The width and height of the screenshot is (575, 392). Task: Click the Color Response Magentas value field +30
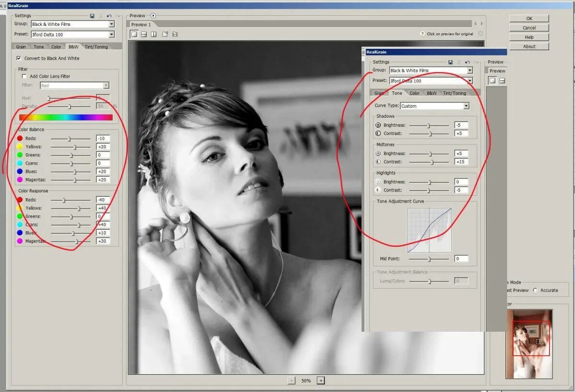(x=103, y=241)
